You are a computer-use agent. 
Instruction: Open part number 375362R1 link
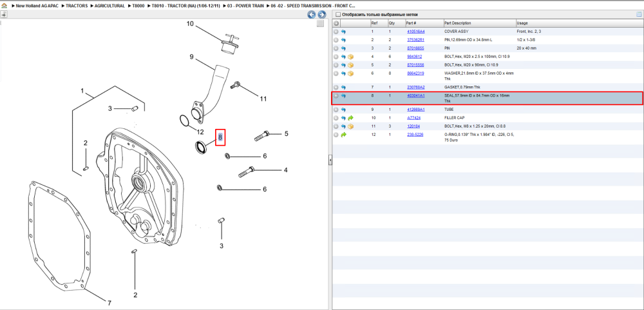click(415, 40)
